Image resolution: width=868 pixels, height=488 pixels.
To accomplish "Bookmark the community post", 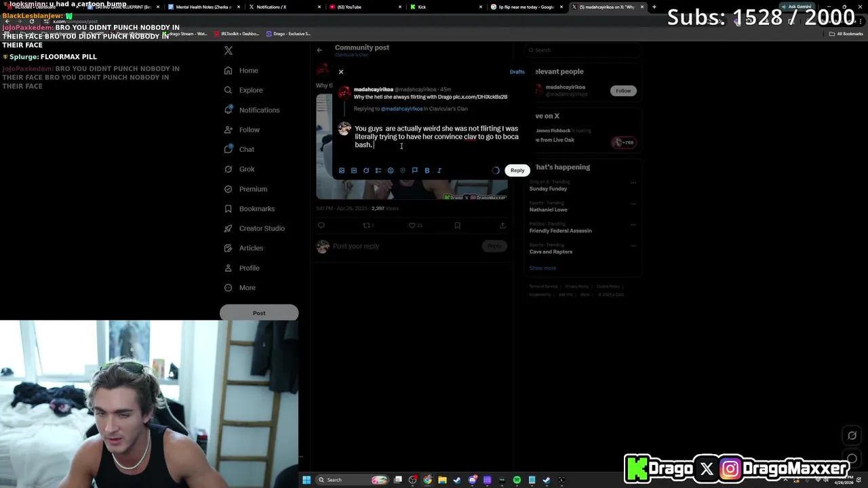I will click(x=457, y=226).
